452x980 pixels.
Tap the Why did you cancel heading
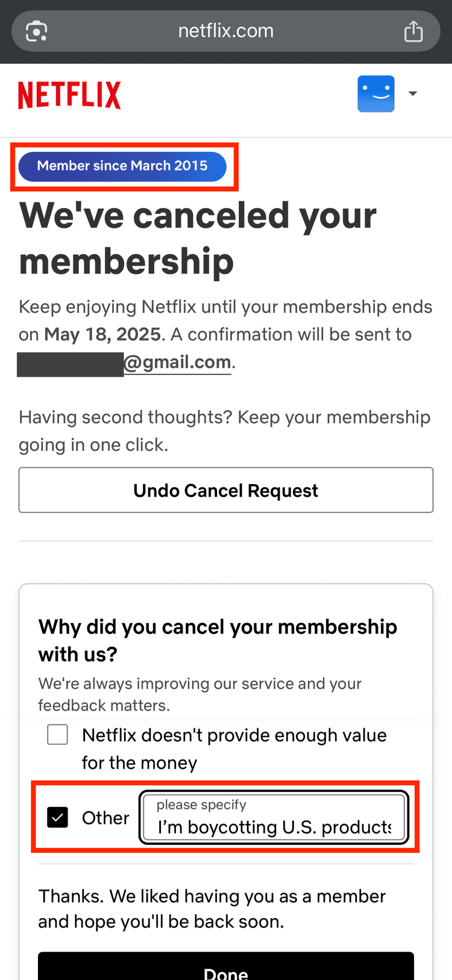pos(218,640)
